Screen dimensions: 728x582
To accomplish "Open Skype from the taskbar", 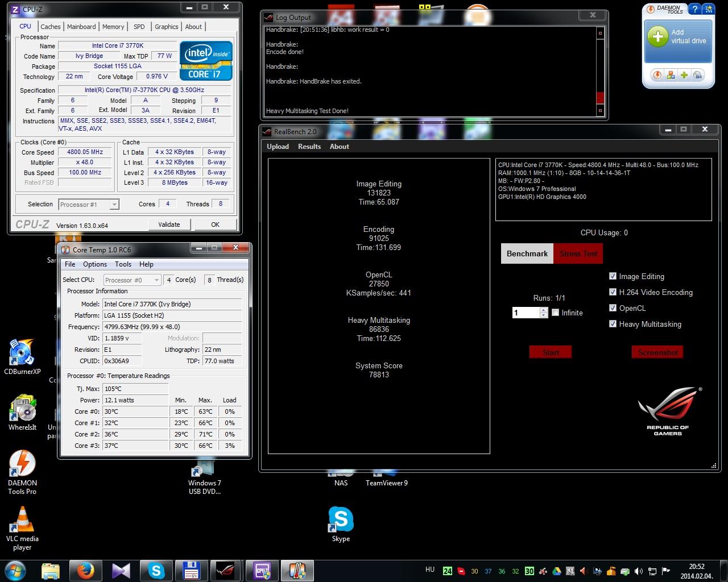I will (x=156, y=571).
